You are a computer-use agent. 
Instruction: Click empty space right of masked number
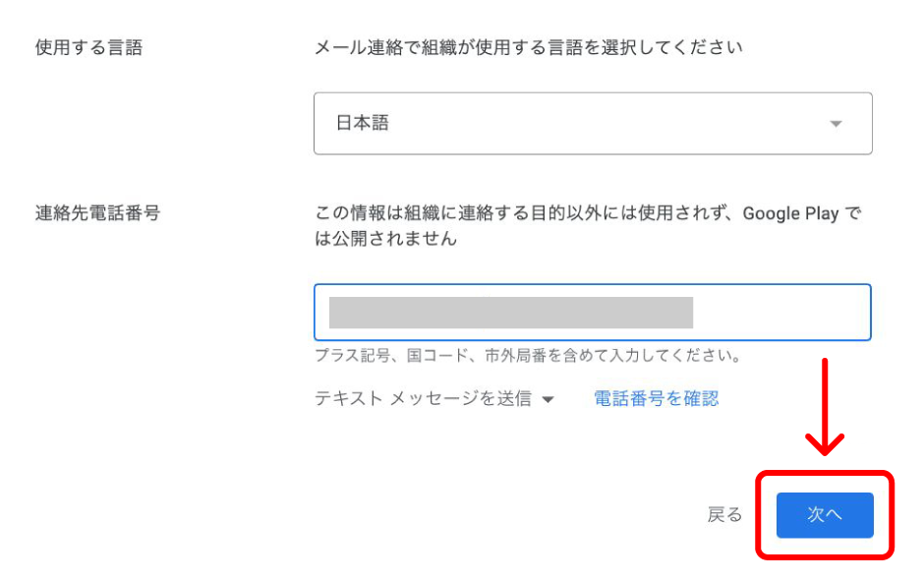point(780,313)
